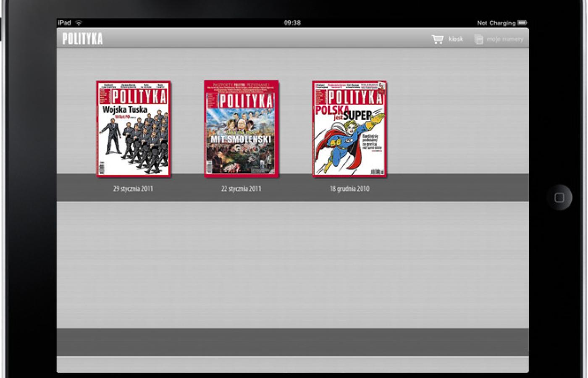Open the Mit Smoleński issue cover
Viewport: 588px width, 378px height.
(241, 129)
